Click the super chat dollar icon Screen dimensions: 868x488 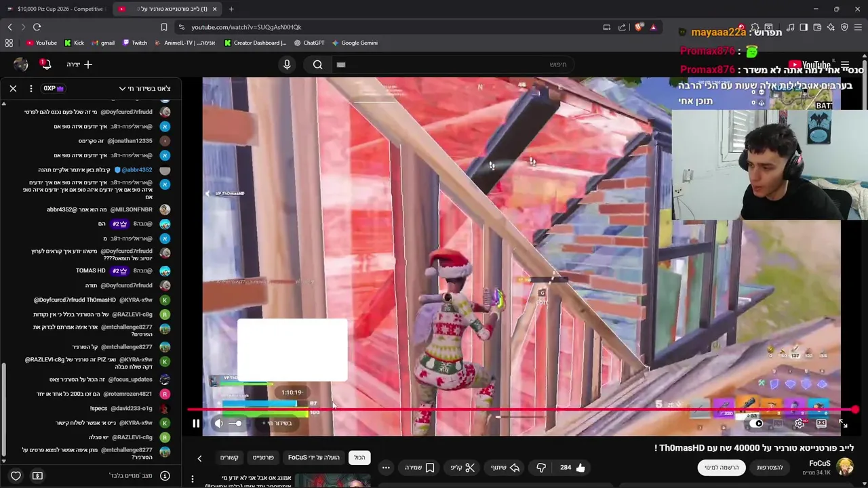[37, 476]
